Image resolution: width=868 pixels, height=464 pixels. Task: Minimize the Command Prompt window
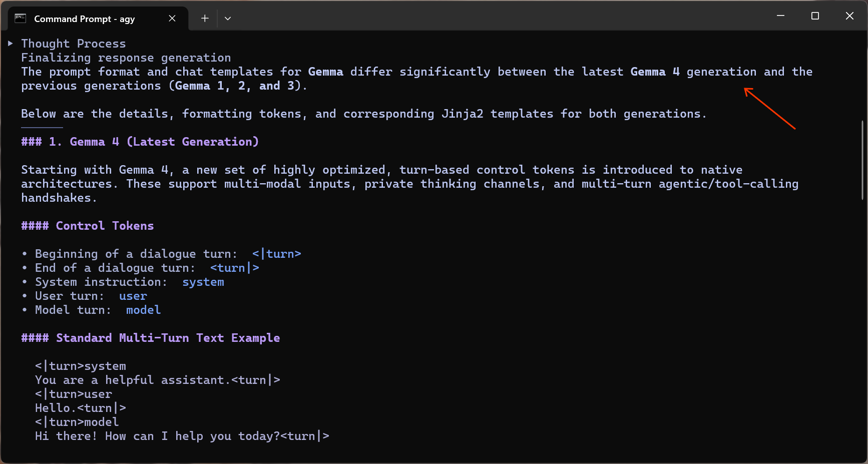[780, 16]
